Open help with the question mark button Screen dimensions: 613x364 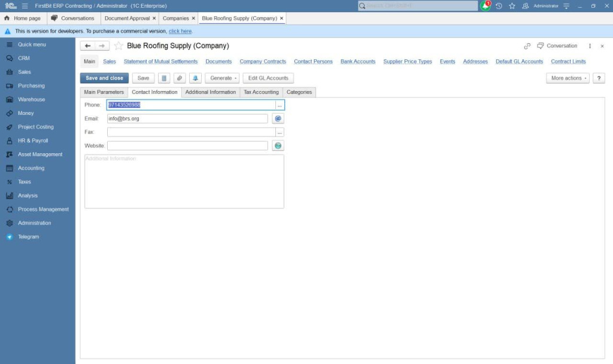click(x=599, y=78)
